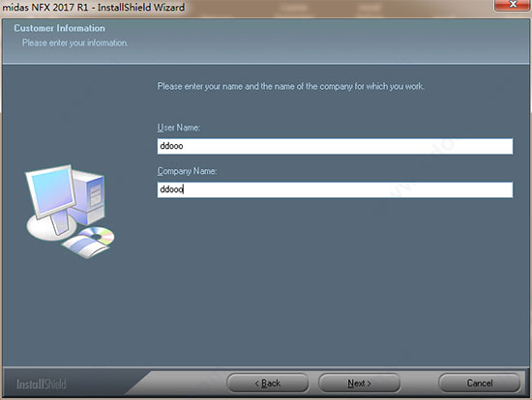
Task: Click the monitor's round base stand
Action: 51,228
